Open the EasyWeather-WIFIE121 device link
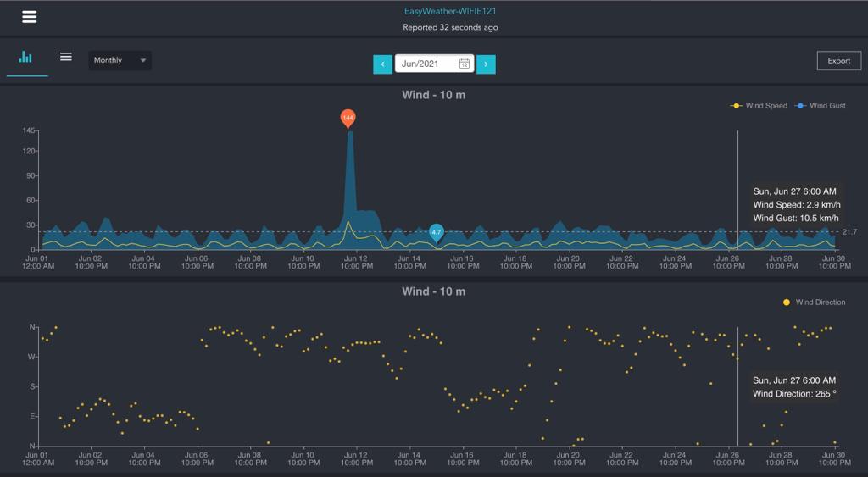 tap(450, 11)
